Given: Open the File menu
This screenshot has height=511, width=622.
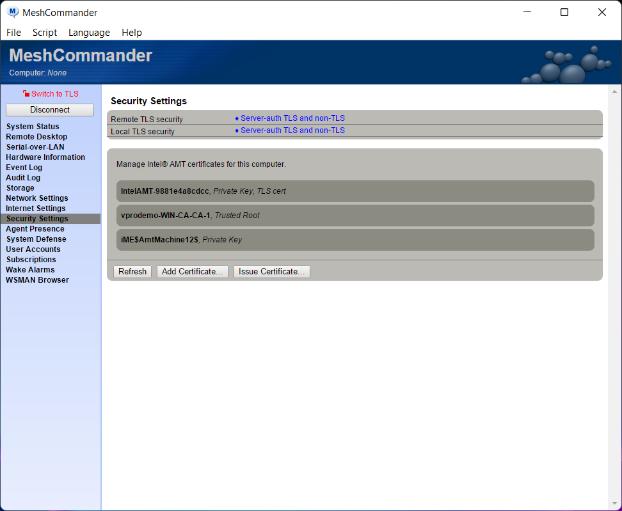Looking at the screenshot, I should point(13,32).
